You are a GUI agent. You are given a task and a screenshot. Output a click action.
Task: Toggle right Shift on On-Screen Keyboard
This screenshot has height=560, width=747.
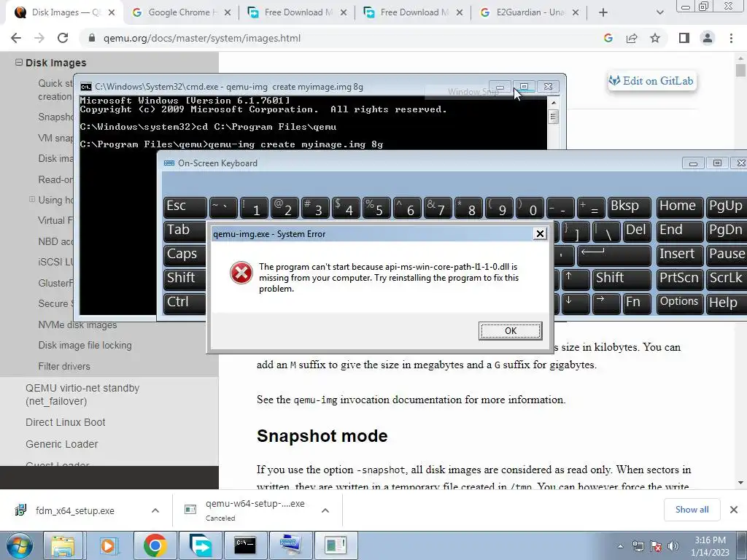point(622,279)
